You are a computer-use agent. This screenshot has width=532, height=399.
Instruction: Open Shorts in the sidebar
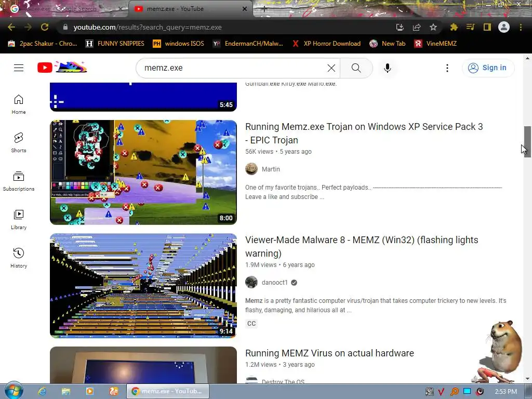point(19,143)
